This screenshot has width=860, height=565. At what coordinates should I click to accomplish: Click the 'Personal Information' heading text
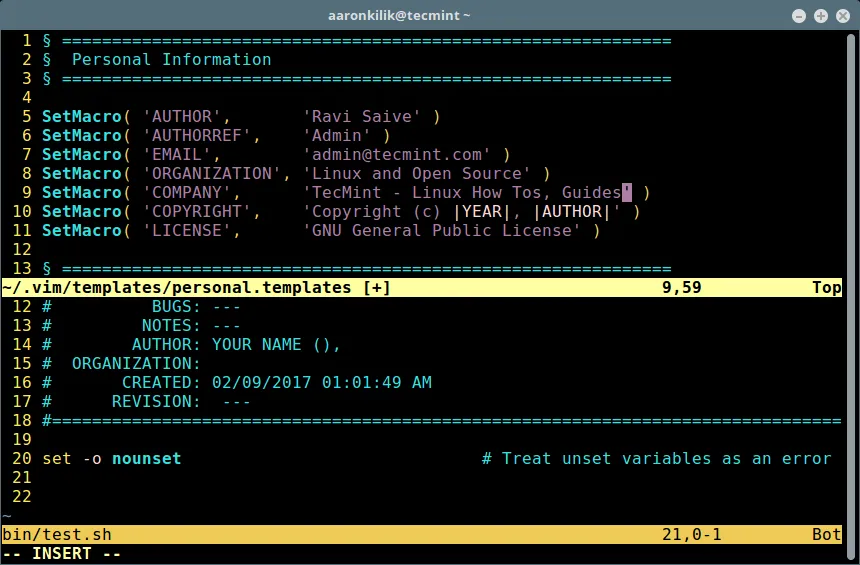click(171, 59)
